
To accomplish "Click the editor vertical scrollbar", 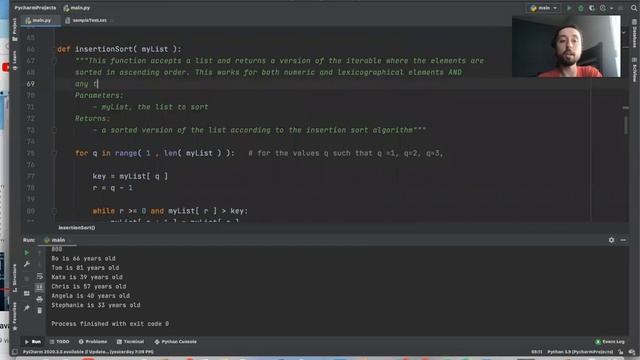I will coord(626,124).
